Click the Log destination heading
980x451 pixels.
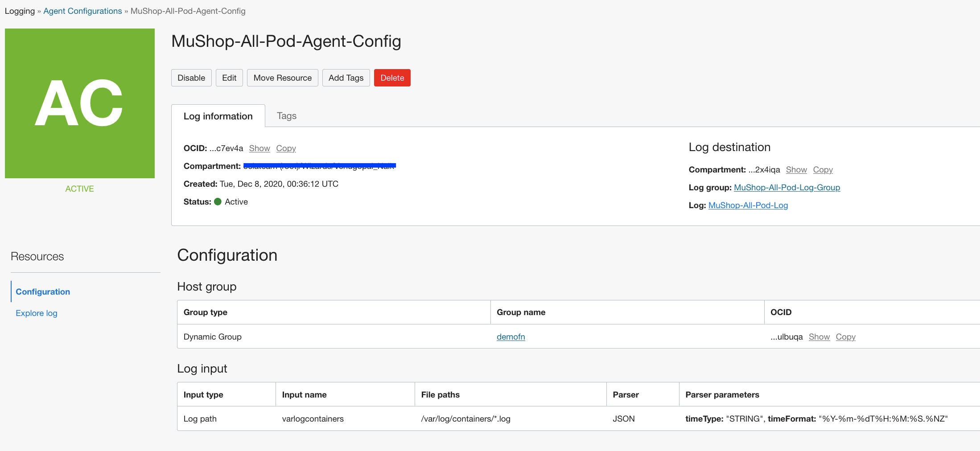pos(730,148)
